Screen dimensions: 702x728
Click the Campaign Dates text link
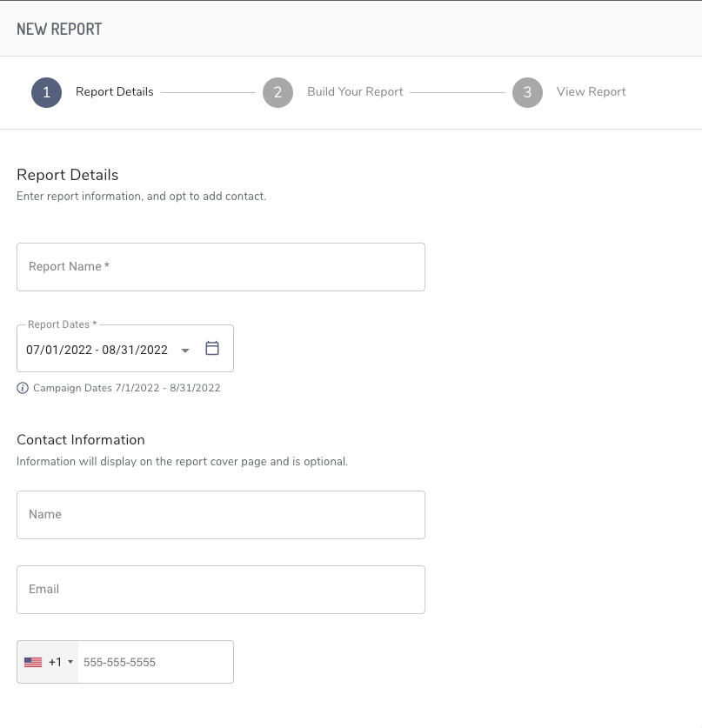[127, 388]
